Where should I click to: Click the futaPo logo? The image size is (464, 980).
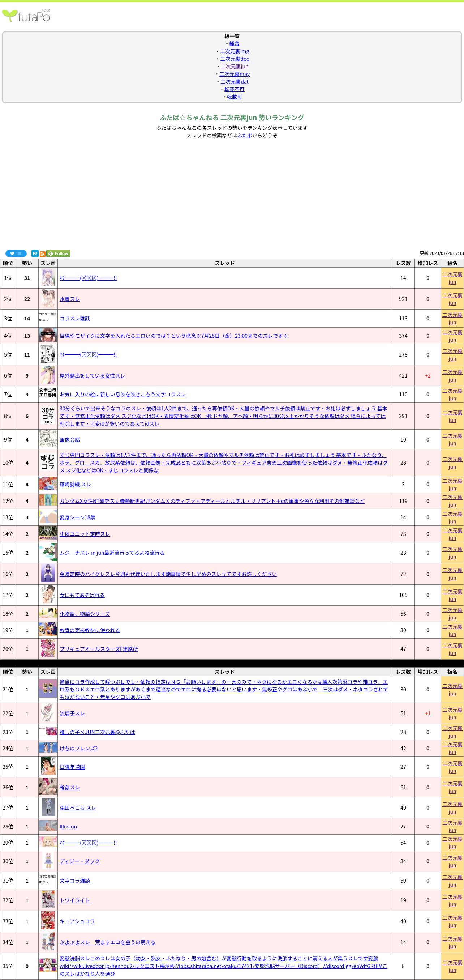pos(26,16)
